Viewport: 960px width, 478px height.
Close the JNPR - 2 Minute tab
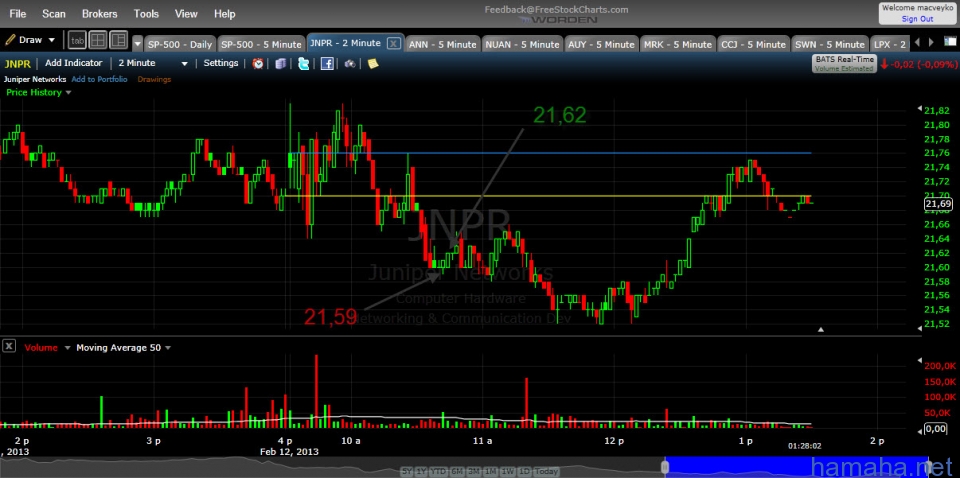(394, 43)
